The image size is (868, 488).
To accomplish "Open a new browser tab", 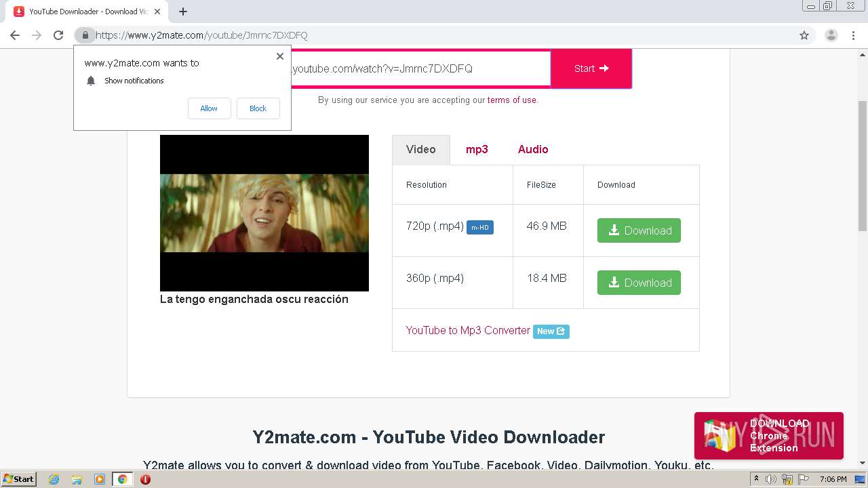I will pyautogui.click(x=183, y=12).
